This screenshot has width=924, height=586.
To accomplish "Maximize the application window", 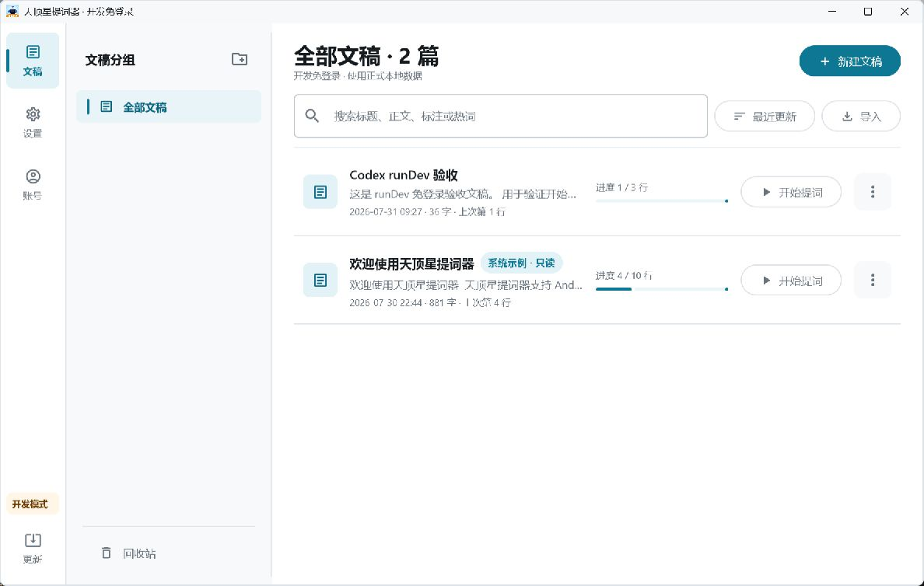I will 867,11.
